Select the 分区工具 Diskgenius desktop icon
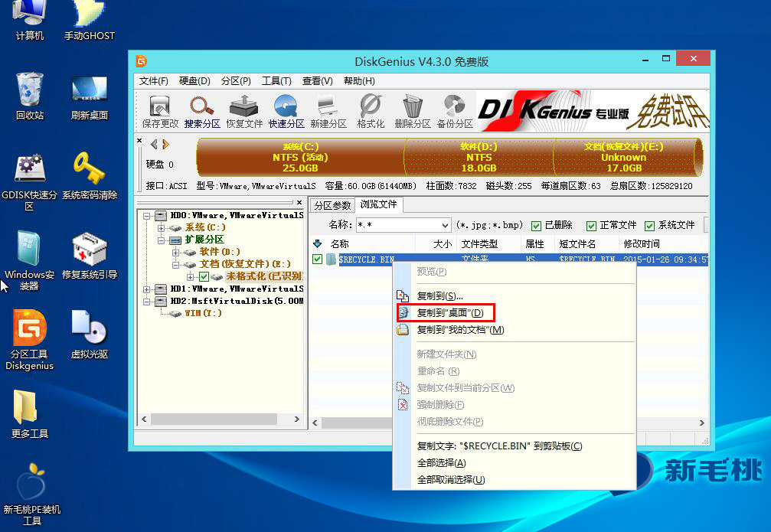The height and width of the screenshot is (532, 771). point(30,339)
